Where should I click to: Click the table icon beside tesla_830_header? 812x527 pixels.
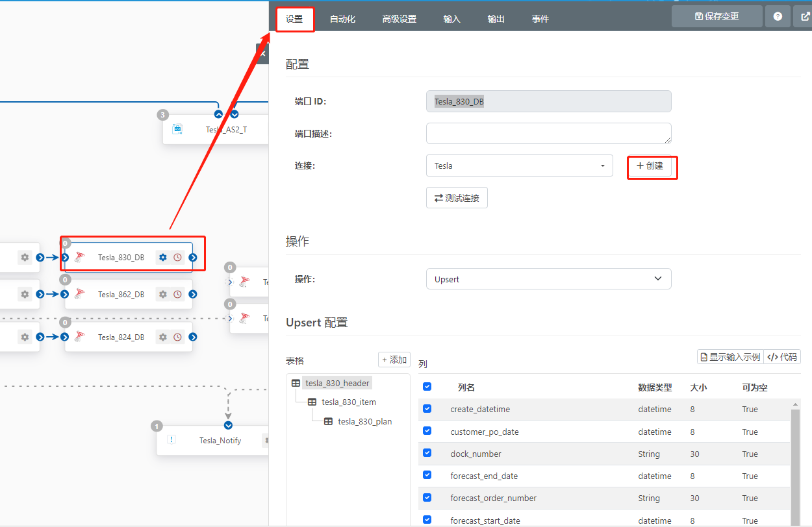[296, 383]
